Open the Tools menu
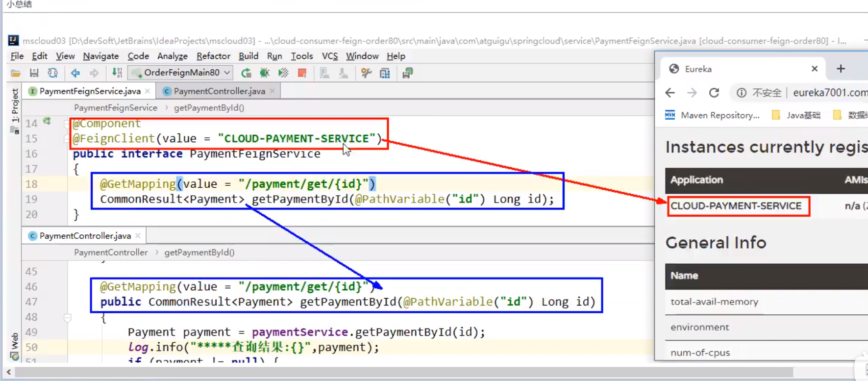This screenshot has width=868, height=381. [302, 56]
